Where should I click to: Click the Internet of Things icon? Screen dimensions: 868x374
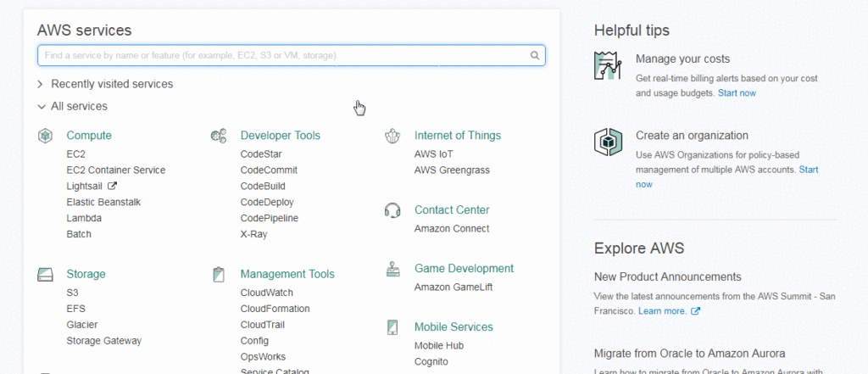392,136
